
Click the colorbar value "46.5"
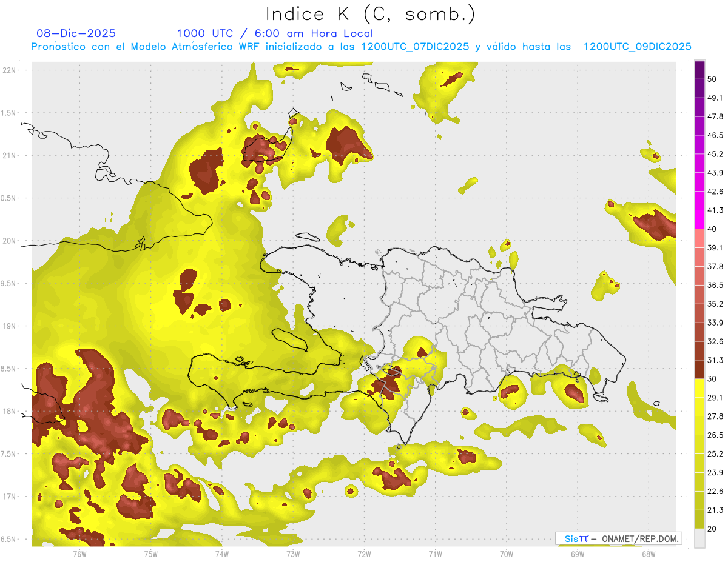pyautogui.click(x=715, y=135)
